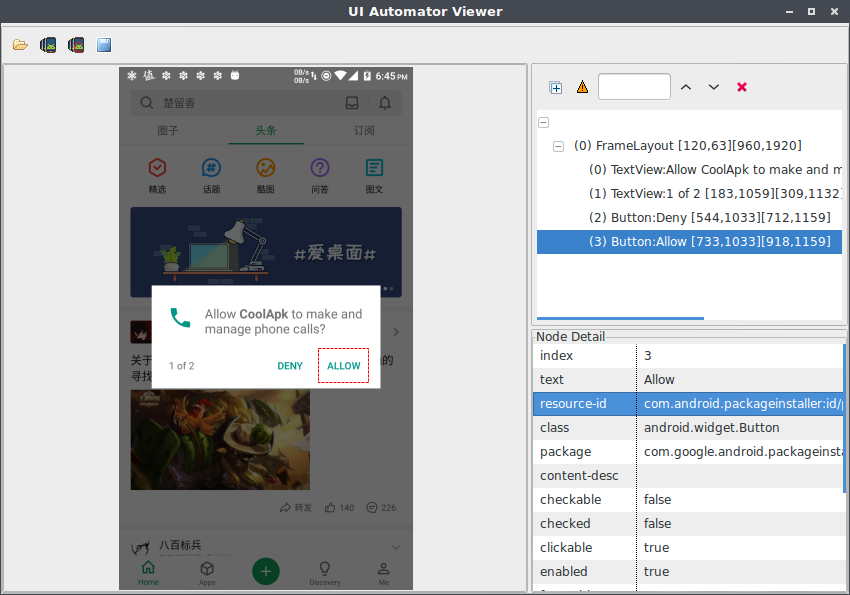Save screenshot using the disk icon
Screen dimensions: 850x595
pyautogui.click(x=103, y=44)
